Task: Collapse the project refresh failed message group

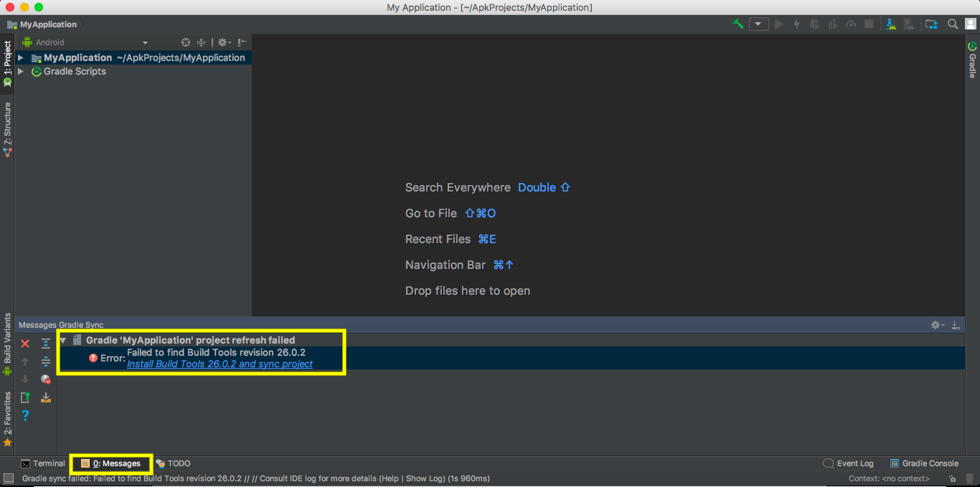Action: [62, 340]
